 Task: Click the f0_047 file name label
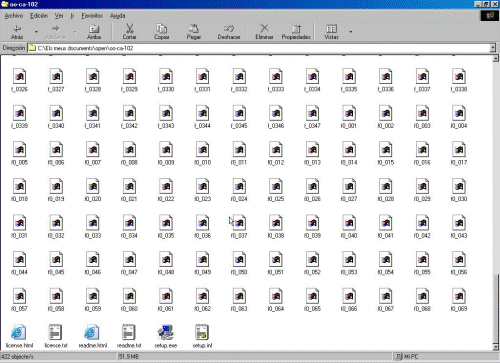[129, 272]
